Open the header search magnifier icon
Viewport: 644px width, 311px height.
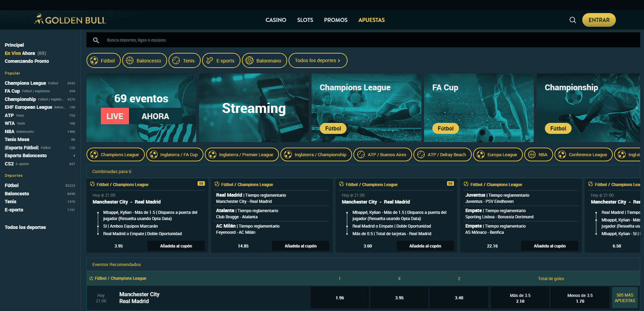click(x=573, y=20)
